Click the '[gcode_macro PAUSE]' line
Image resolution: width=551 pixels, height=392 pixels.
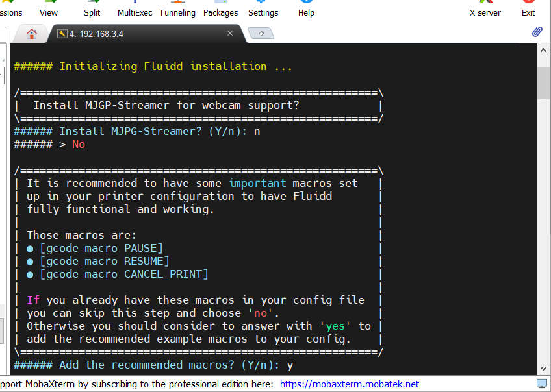101,249
